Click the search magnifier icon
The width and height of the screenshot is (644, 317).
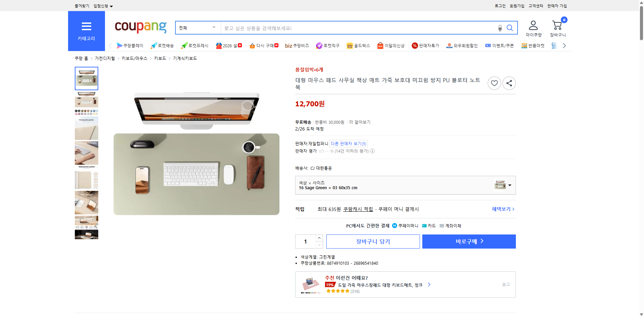pos(510,28)
